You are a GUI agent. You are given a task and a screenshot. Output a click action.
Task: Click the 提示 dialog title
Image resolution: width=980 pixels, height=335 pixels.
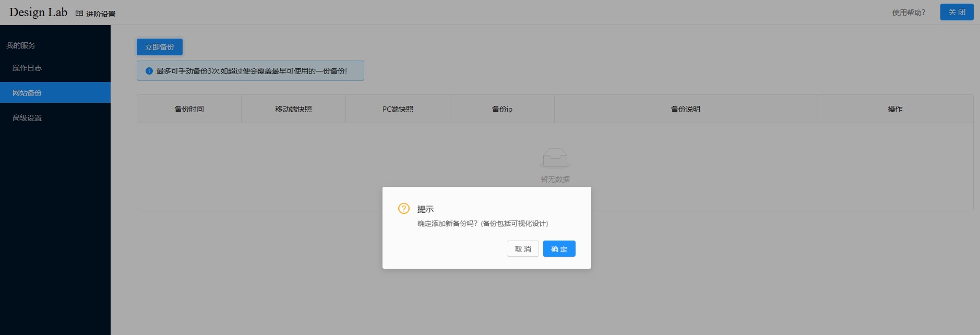coord(425,209)
